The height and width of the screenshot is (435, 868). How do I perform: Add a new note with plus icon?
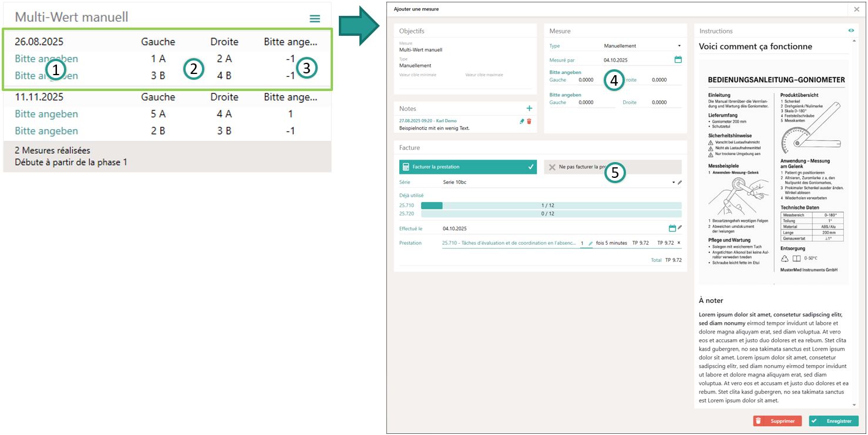click(529, 109)
